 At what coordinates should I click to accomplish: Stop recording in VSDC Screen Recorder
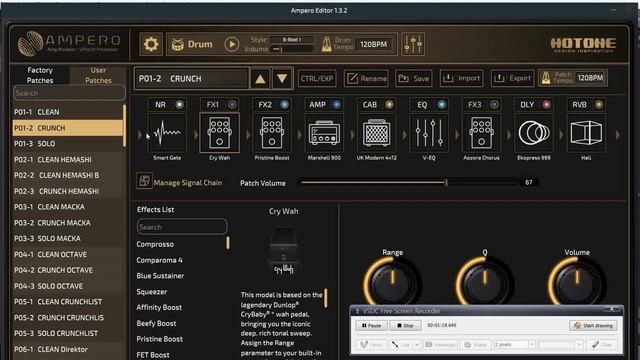coord(405,325)
